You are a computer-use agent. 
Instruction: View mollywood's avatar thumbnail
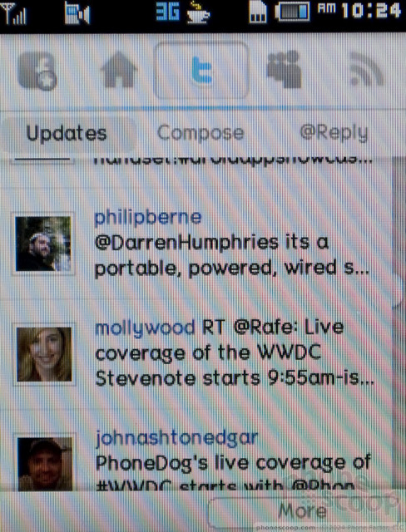pyautogui.click(x=44, y=354)
